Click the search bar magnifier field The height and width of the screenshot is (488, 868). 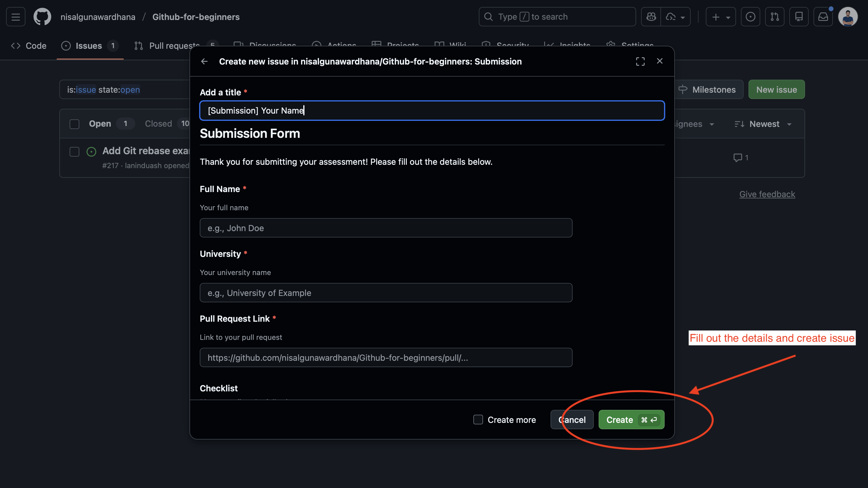tap(557, 17)
